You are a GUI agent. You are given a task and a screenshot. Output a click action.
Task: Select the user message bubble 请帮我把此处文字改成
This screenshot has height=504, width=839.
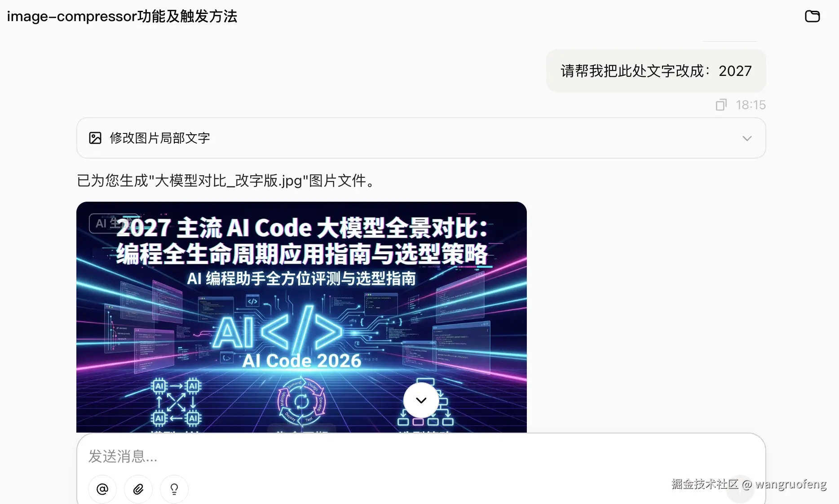(x=656, y=71)
